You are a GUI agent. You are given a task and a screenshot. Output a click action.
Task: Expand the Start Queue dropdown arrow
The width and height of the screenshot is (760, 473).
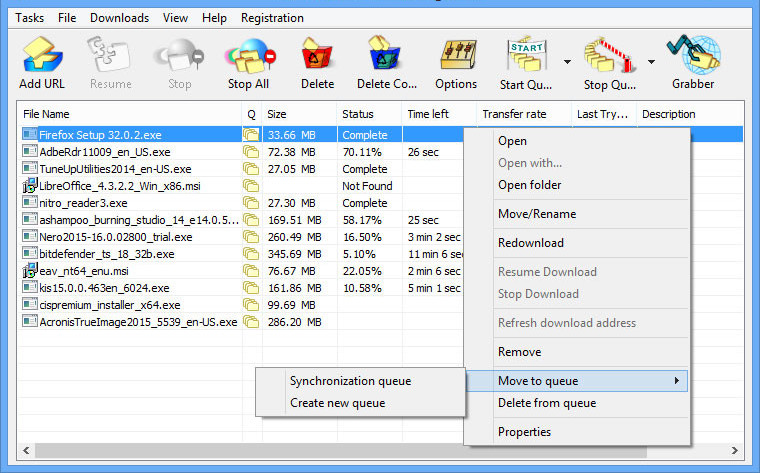point(567,62)
